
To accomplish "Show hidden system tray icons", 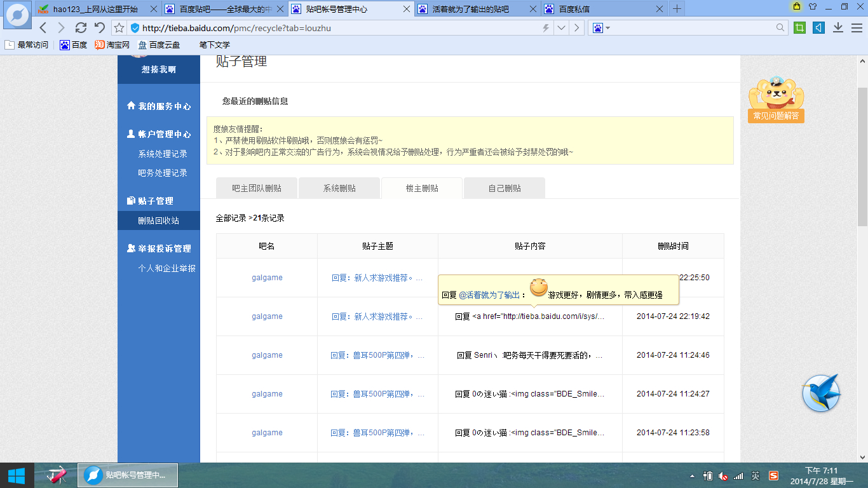I will [x=692, y=475].
